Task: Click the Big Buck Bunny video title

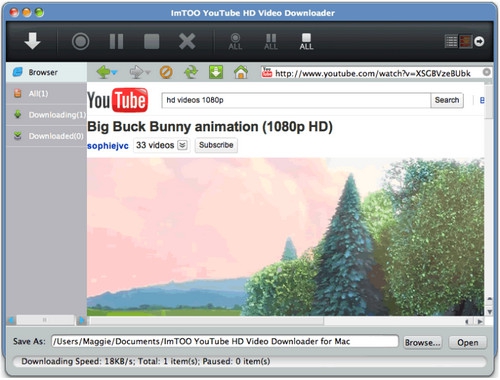Action: click(210, 127)
